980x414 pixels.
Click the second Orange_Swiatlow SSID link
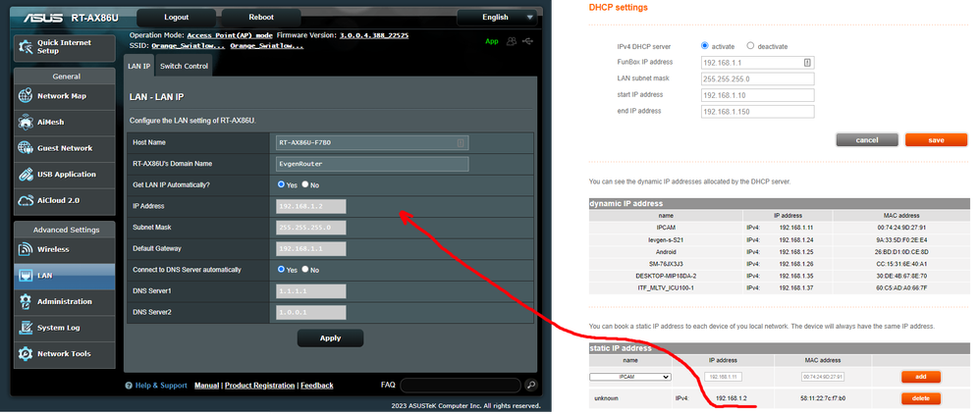click(x=267, y=46)
